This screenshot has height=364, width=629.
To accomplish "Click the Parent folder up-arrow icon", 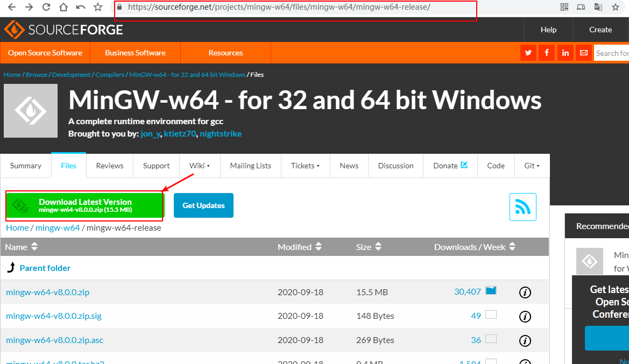I will [x=11, y=267].
